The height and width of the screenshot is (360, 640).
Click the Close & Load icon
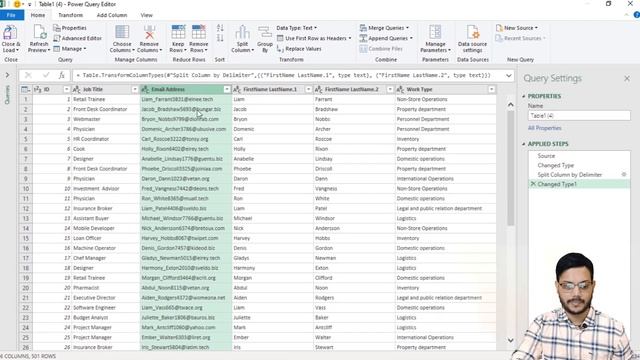tap(10, 32)
